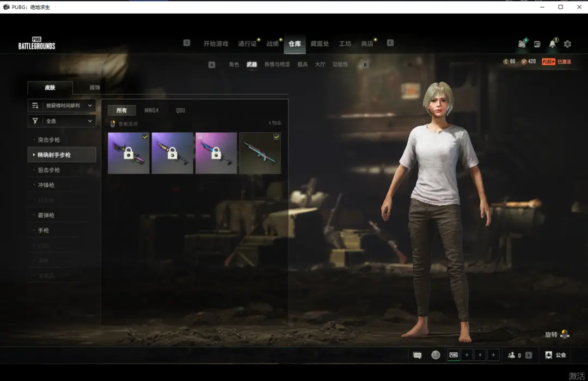
Task: Select the locked skin on pink background
Action: (x=216, y=153)
